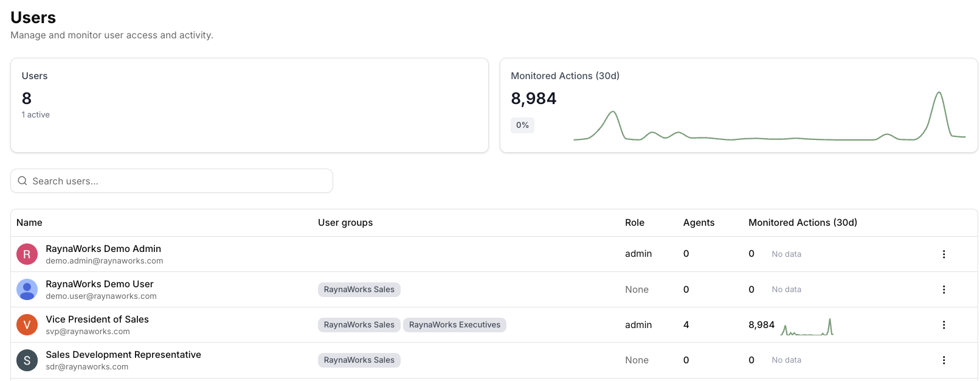Click the Monitored Actions (30d) column header
This screenshot has width=980, height=381.
pos(802,223)
